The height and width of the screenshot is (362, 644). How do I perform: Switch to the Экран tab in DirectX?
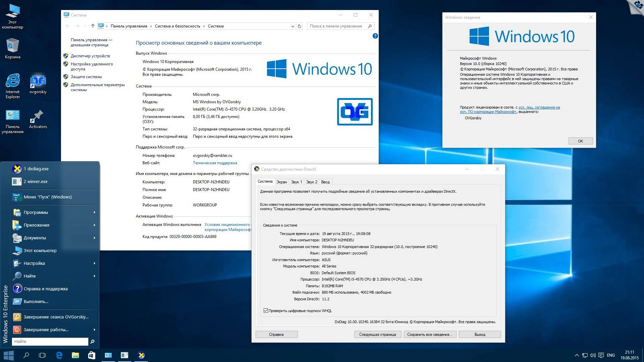coord(281,182)
